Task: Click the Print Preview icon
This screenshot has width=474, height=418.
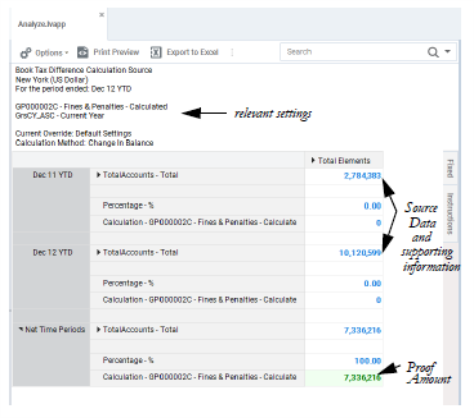Action: (x=83, y=52)
